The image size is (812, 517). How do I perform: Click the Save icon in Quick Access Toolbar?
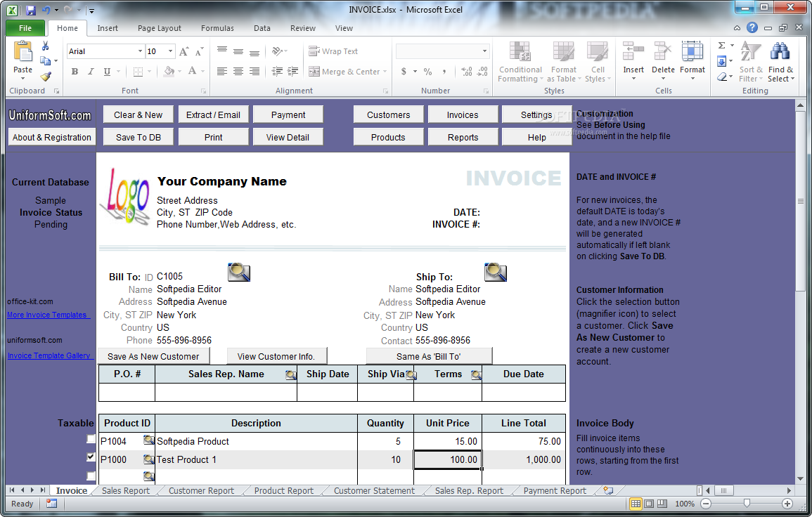click(30, 10)
